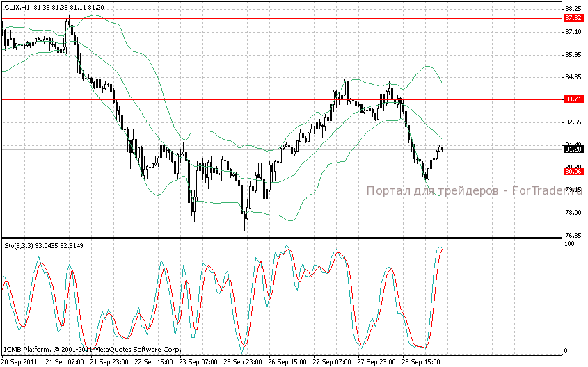Click the ICMB Platform copyright text
This screenshot has height=367, width=588.
pyautogui.click(x=93, y=350)
